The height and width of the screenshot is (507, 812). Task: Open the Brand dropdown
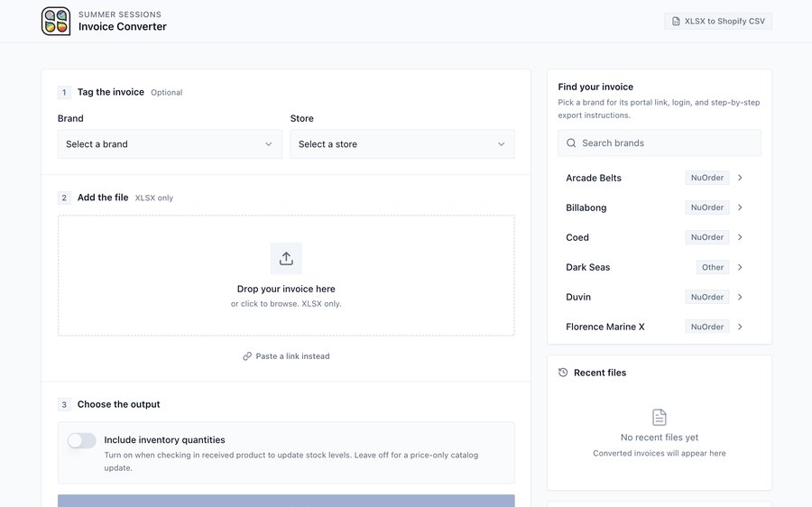[x=170, y=144]
